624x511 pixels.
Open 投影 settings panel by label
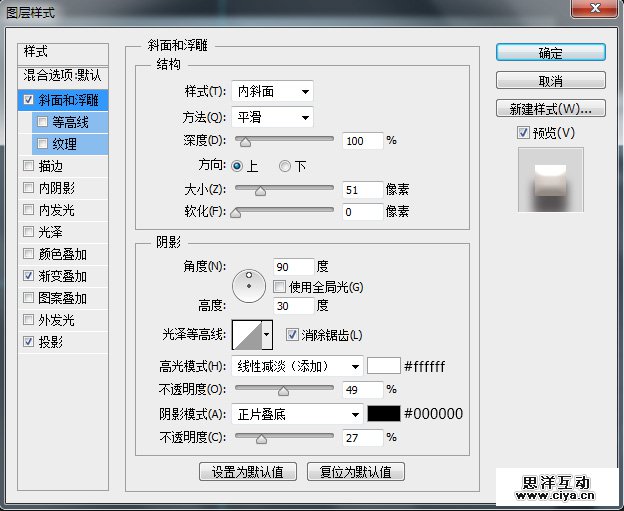tap(51, 342)
